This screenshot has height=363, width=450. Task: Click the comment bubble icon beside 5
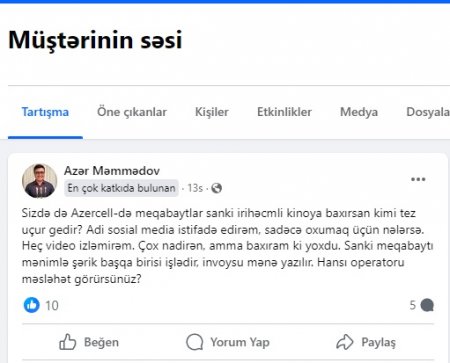point(427,305)
